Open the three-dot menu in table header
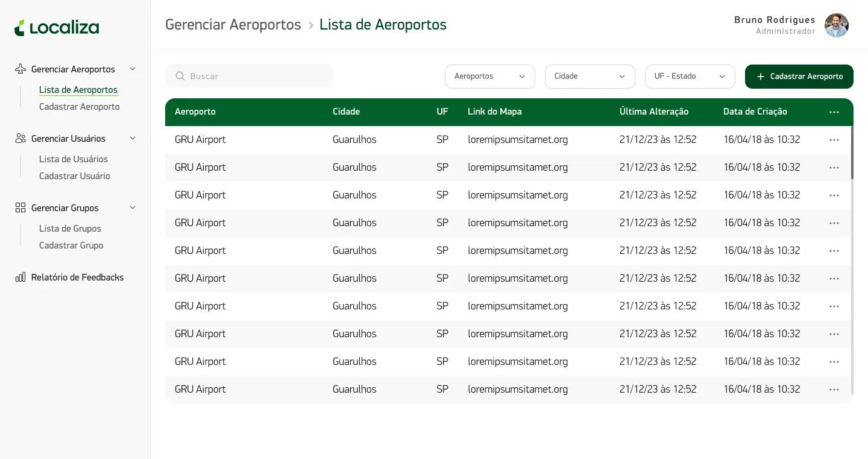Screen dimensions: 868x459 (x=834, y=112)
